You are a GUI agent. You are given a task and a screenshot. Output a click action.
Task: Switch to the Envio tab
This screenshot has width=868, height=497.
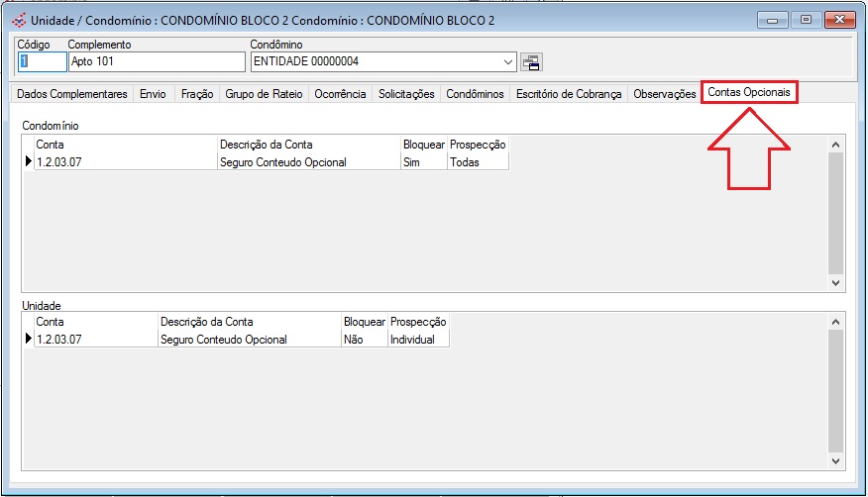(154, 94)
